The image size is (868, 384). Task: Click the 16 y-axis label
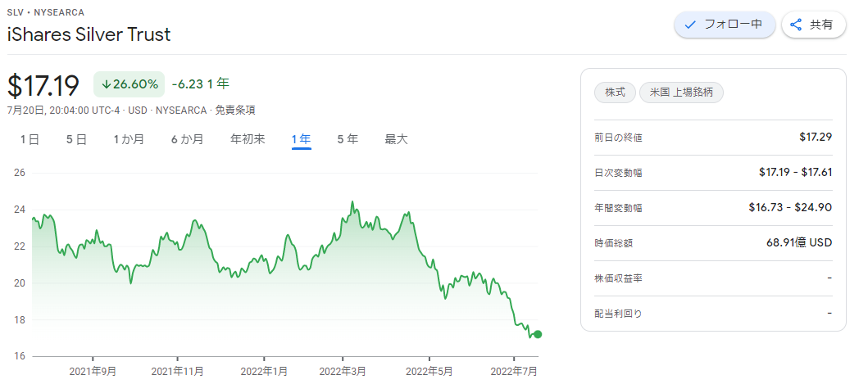click(20, 356)
